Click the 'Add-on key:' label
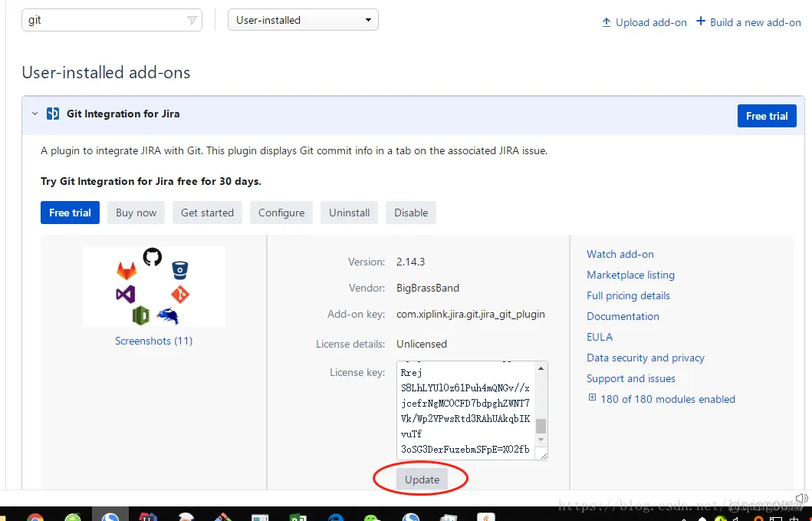Image resolution: width=812 pixels, height=521 pixels. click(357, 314)
